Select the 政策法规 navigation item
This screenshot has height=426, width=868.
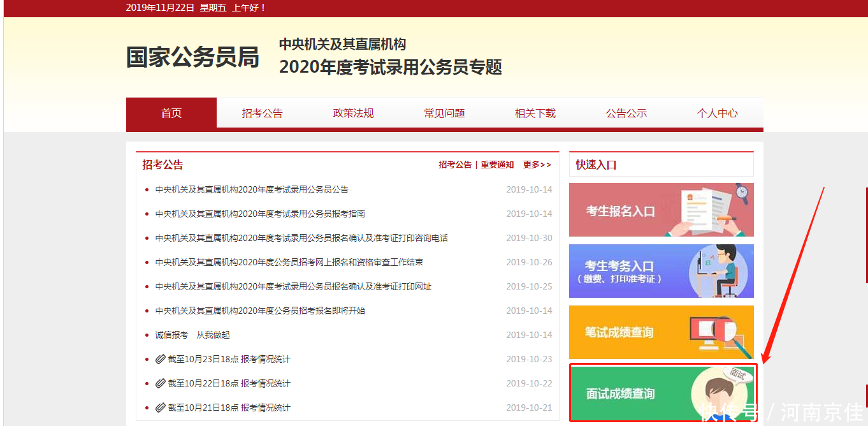click(353, 113)
